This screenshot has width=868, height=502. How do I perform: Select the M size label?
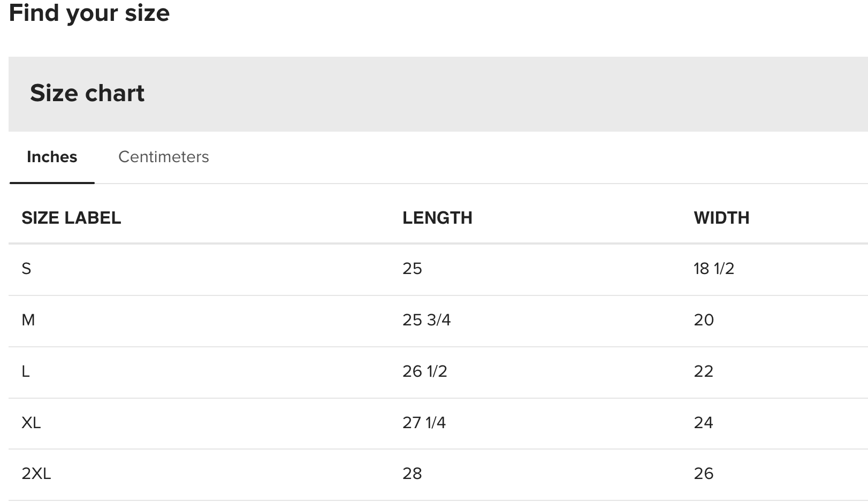click(28, 320)
